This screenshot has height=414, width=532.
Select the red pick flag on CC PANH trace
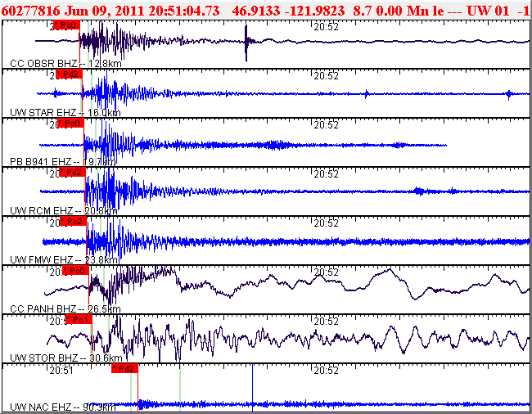tap(75, 271)
